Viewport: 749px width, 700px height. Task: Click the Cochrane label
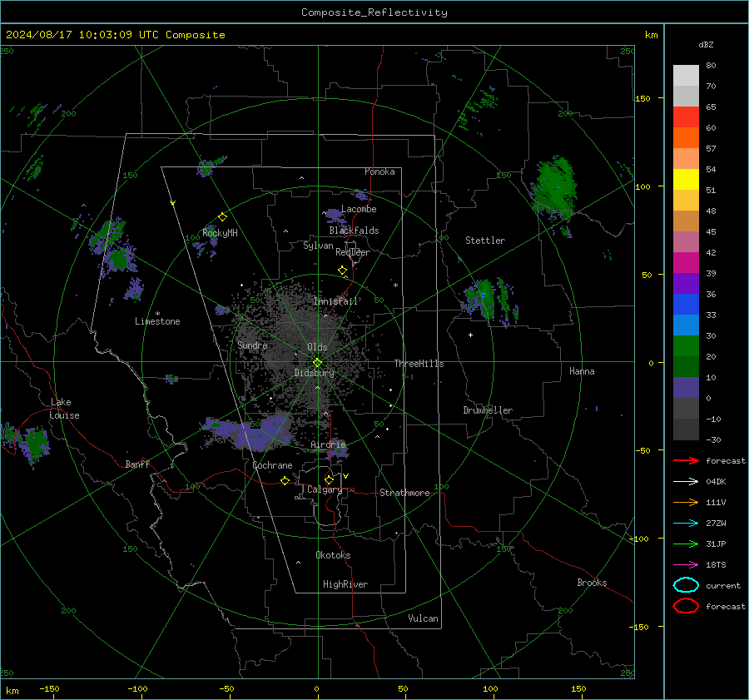point(272,465)
